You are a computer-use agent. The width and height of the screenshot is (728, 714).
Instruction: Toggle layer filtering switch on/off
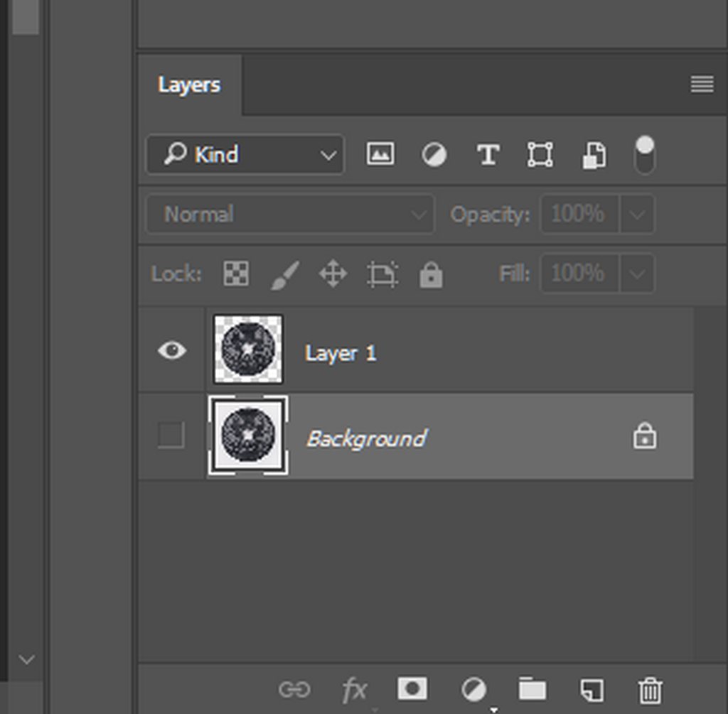click(644, 155)
